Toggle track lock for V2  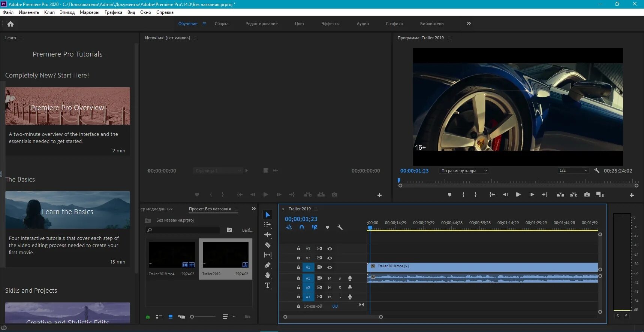tap(299, 258)
